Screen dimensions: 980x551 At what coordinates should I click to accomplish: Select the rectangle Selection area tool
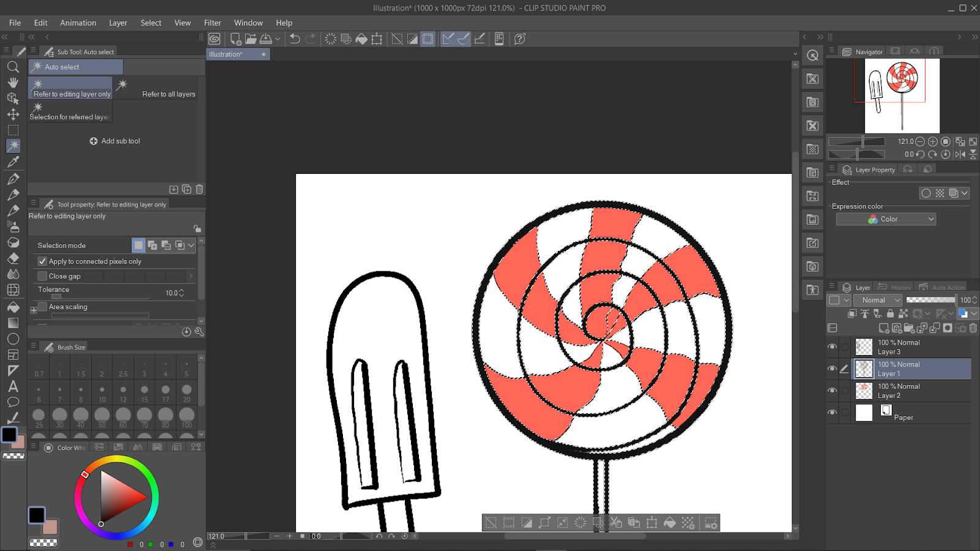click(13, 130)
